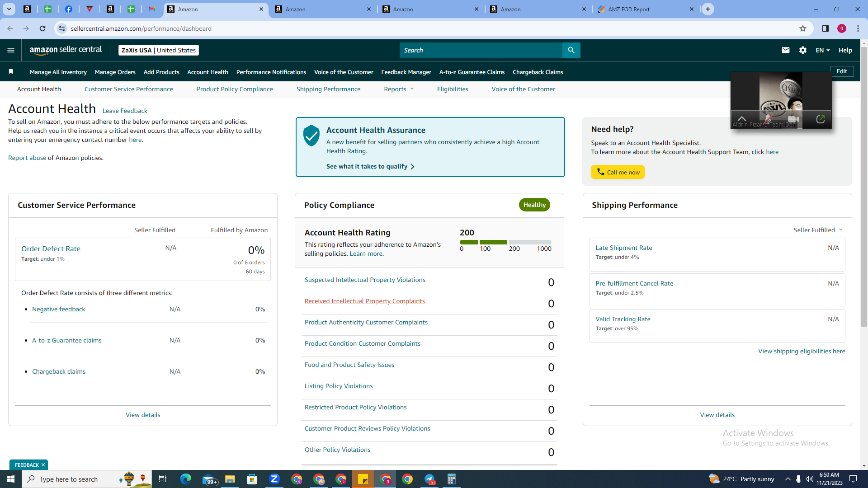The height and width of the screenshot is (488, 868).
Task: Open Manage All Inventory in navigation
Action: (58, 72)
